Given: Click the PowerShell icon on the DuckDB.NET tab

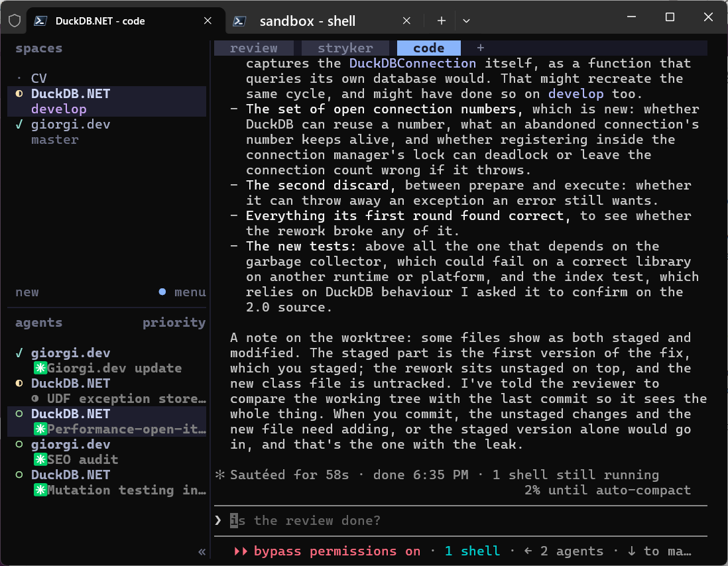Looking at the screenshot, I should click(x=40, y=21).
